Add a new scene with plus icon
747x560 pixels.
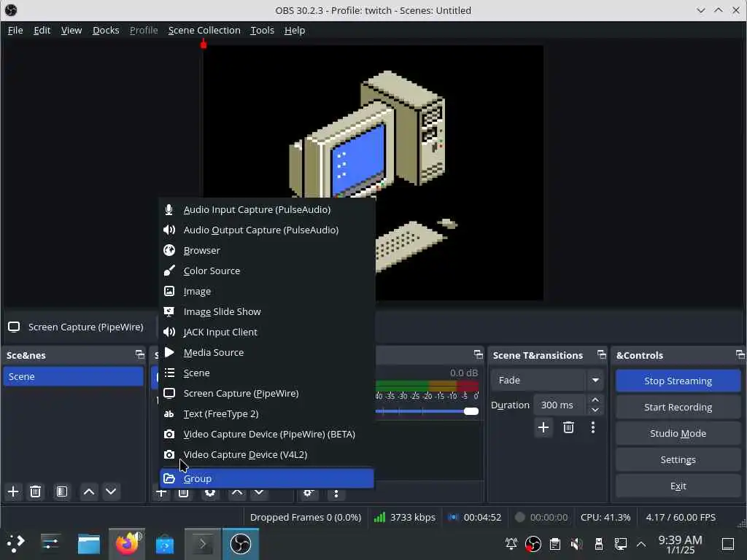[x=13, y=491]
